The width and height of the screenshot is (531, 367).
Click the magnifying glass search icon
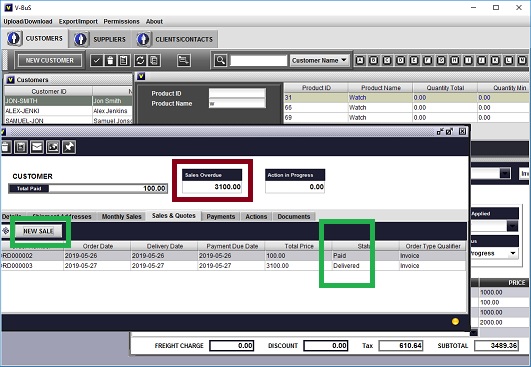[220, 61]
